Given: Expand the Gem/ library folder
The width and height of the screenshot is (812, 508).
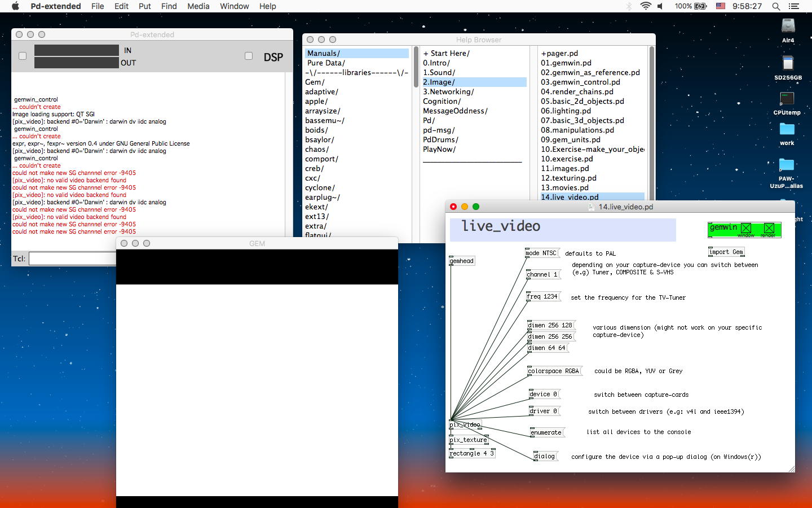Looking at the screenshot, I should (315, 82).
